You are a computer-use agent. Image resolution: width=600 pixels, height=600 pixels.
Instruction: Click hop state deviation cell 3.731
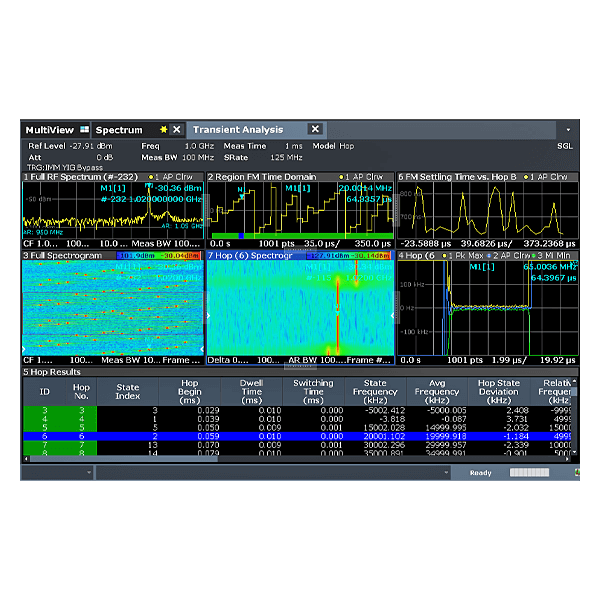click(x=517, y=419)
